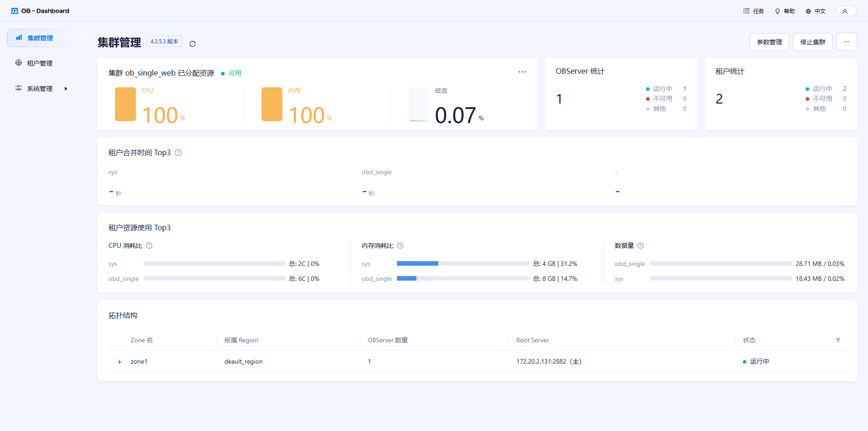Expand the zone1 row in topology table
The image size is (868, 431).
click(119, 362)
